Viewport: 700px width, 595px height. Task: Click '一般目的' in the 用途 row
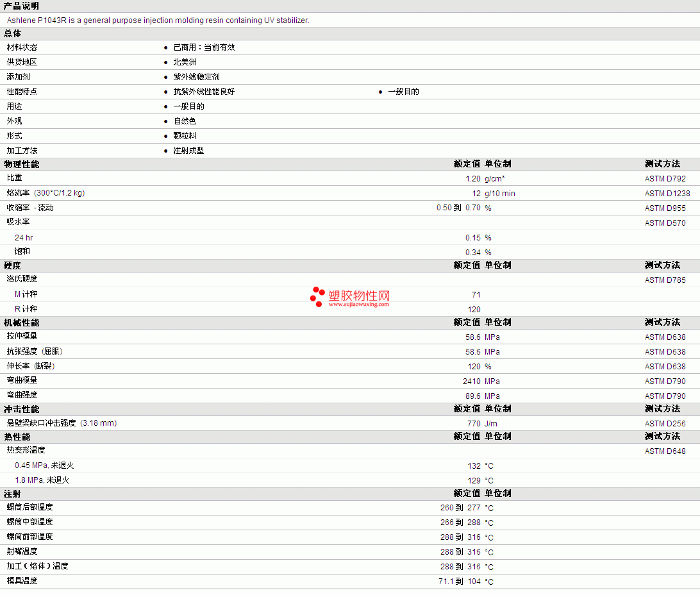coord(189,106)
